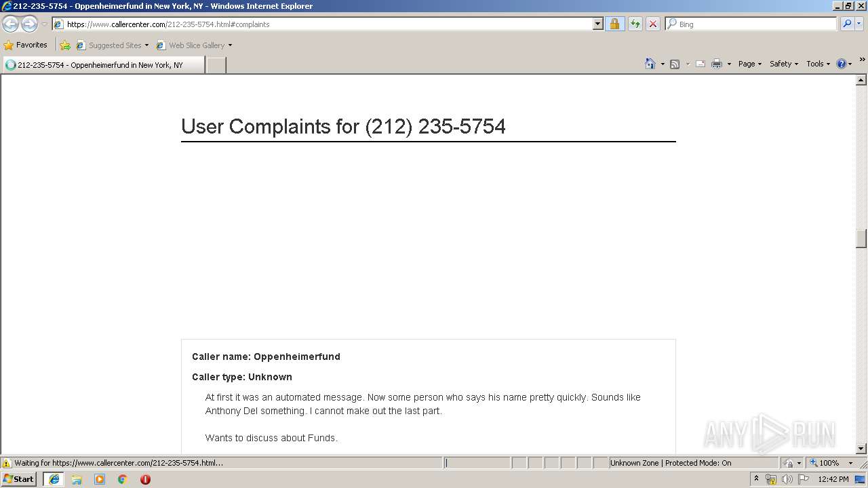Screen dimensions: 868x488
Task: Click the Internet Explorer title bar icon
Action: [x=7, y=6]
